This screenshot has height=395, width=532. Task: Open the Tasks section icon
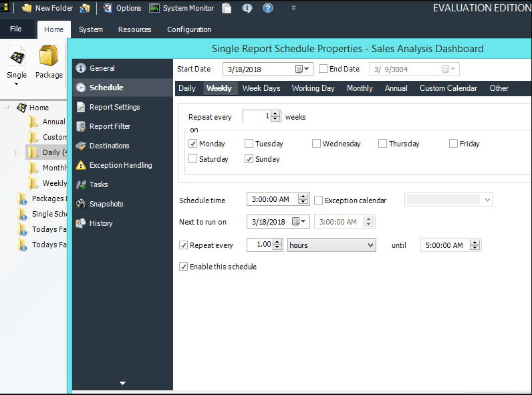[81, 184]
